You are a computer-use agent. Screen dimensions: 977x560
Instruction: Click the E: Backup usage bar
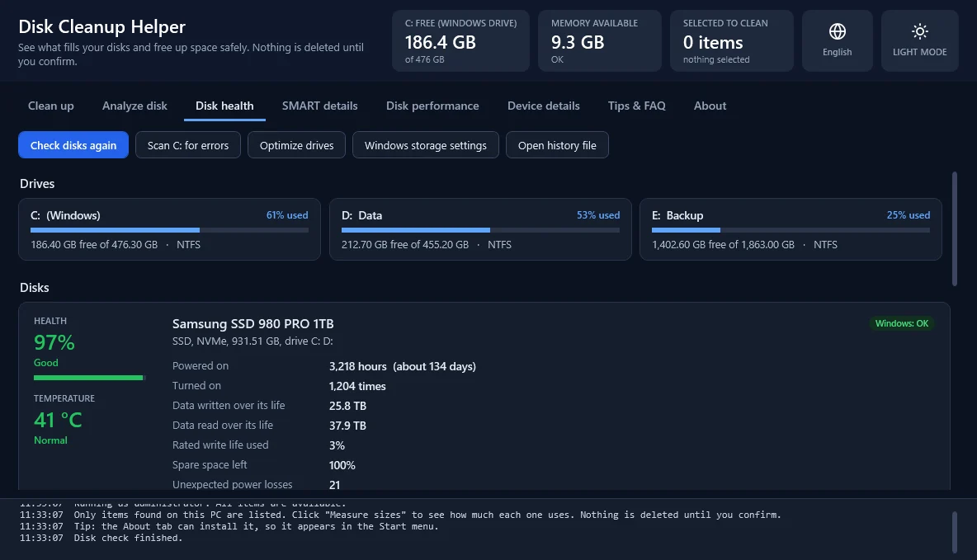tap(791, 230)
